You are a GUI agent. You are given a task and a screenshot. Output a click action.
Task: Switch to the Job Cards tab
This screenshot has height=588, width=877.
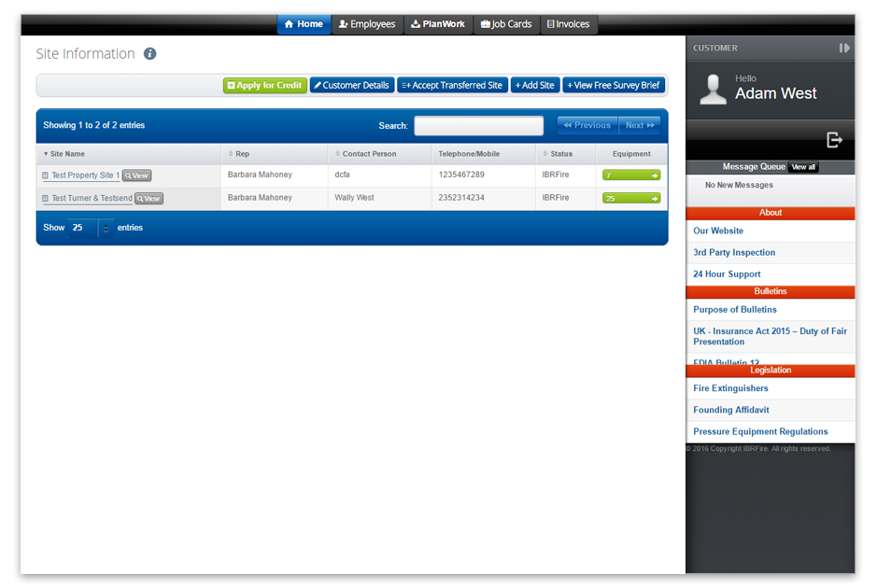tap(506, 24)
